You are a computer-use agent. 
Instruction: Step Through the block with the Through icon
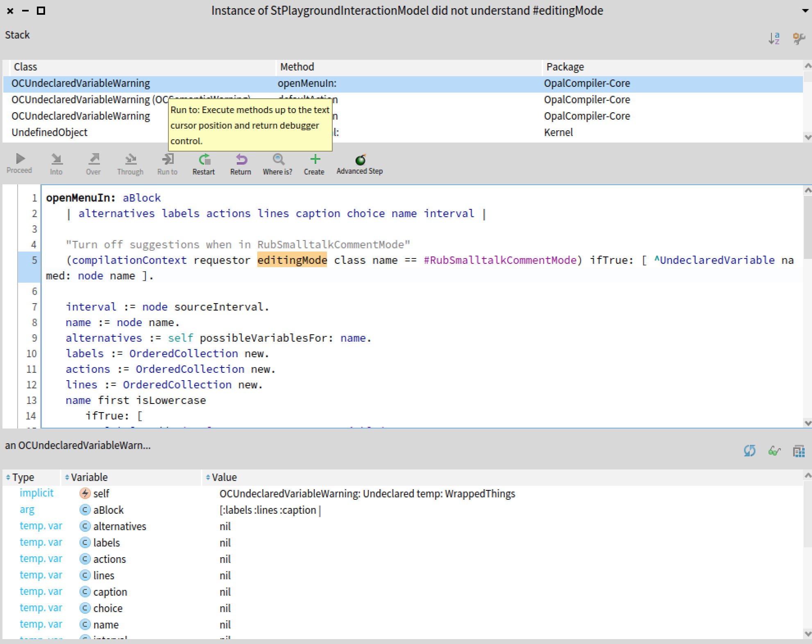pyautogui.click(x=130, y=163)
